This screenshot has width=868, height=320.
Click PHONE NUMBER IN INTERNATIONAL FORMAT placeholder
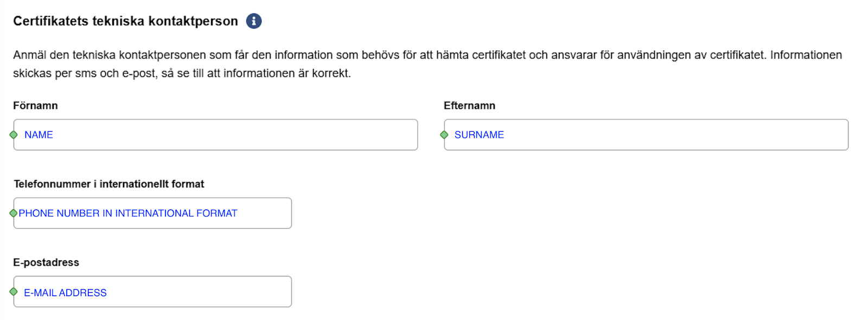coord(128,213)
